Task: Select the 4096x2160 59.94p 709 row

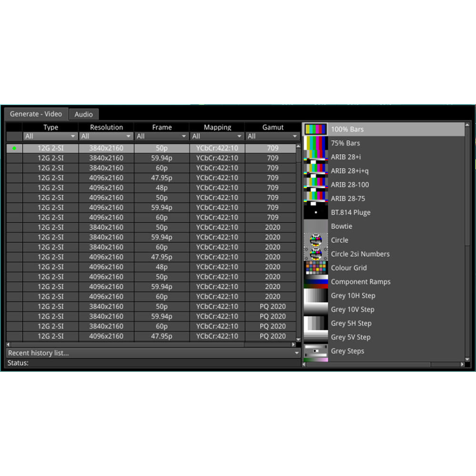Action: (151, 208)
